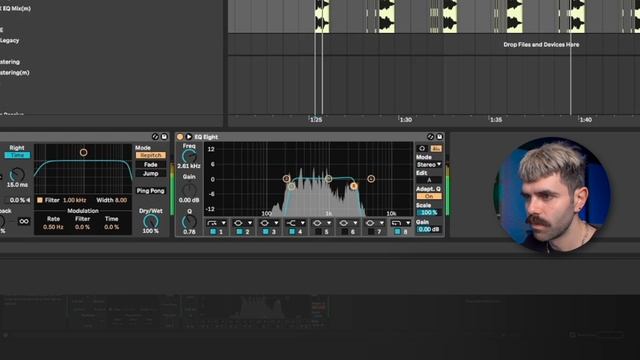This screenshot has height=360, width=640.
Task: Click the EQ Eight band Gain knob
Action: 189,189
